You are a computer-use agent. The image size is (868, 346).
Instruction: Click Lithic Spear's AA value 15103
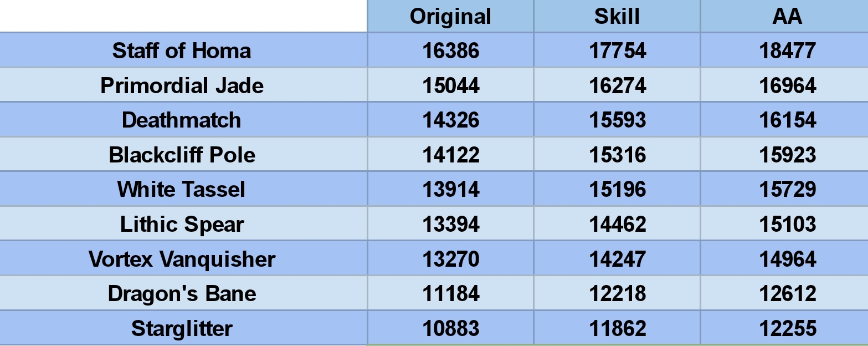pyautogui.click(x=787, y=224)
